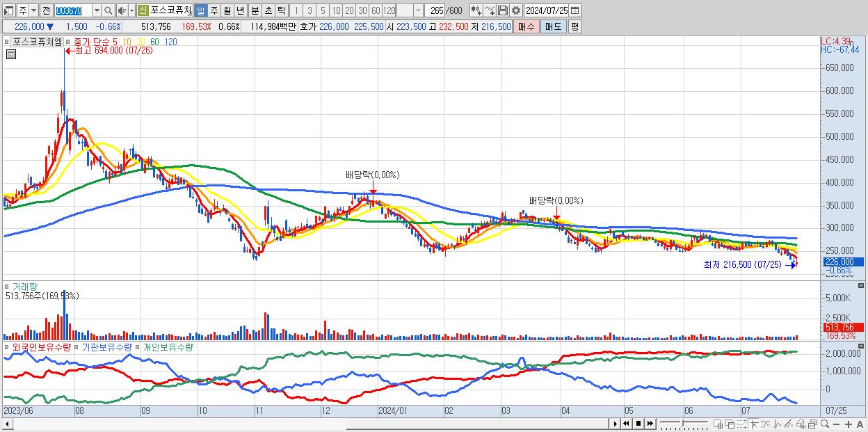Choose interval preset 120
This screenshot has width=868, height=432.
pyautogui.click(x=389, y=10)
